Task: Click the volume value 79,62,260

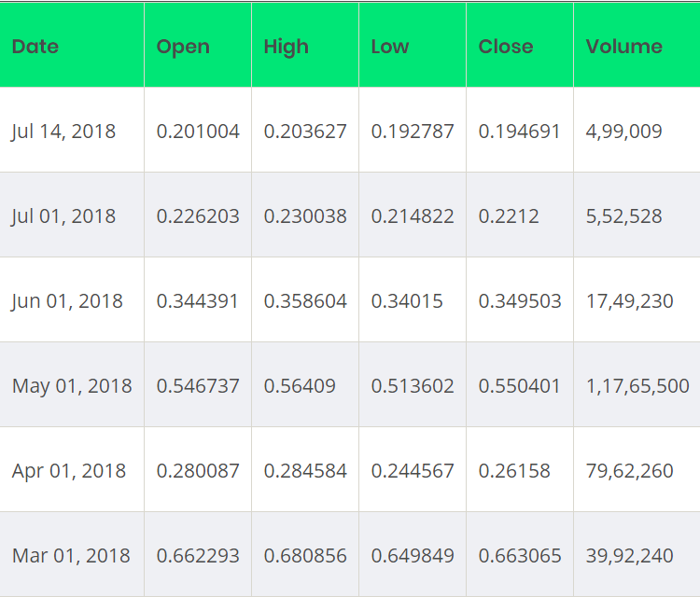Action: coord(629,471)
